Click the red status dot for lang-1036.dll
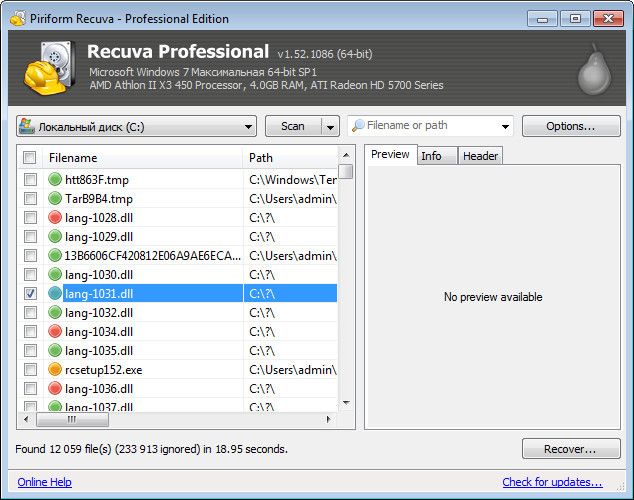The width and height of the screenshot is (634, 500). point(55,388)
